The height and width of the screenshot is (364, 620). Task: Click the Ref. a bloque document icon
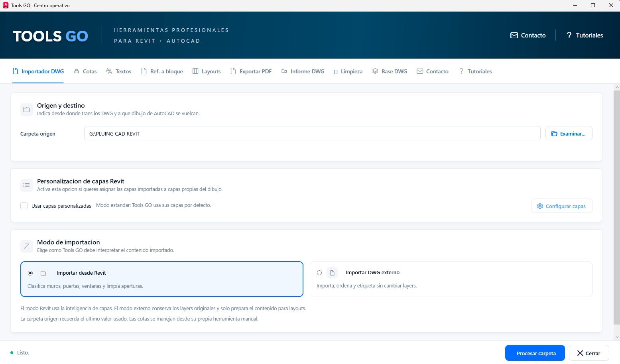tap(144, 71)
